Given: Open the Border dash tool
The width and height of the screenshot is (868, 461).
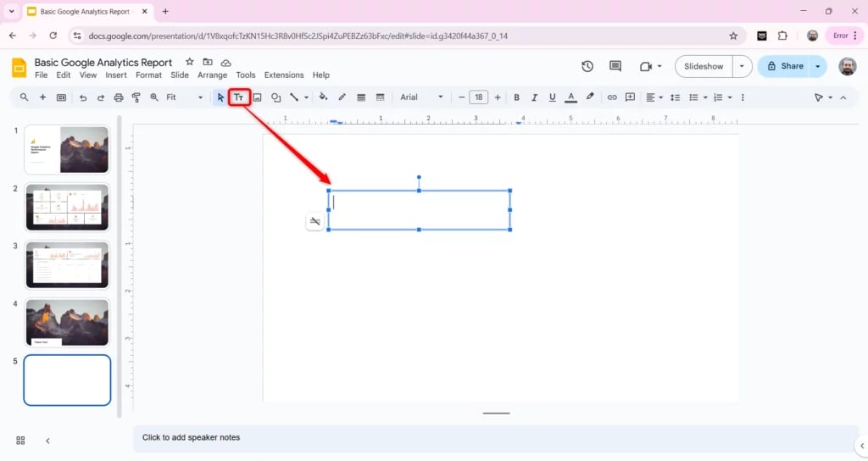Looking at the screenshot, I should click(380, 97).
